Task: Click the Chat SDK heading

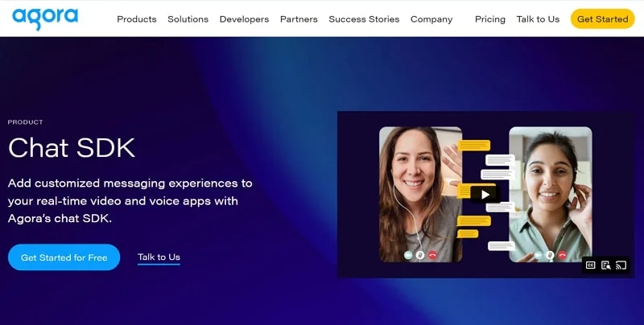Action: pos(72,147)
